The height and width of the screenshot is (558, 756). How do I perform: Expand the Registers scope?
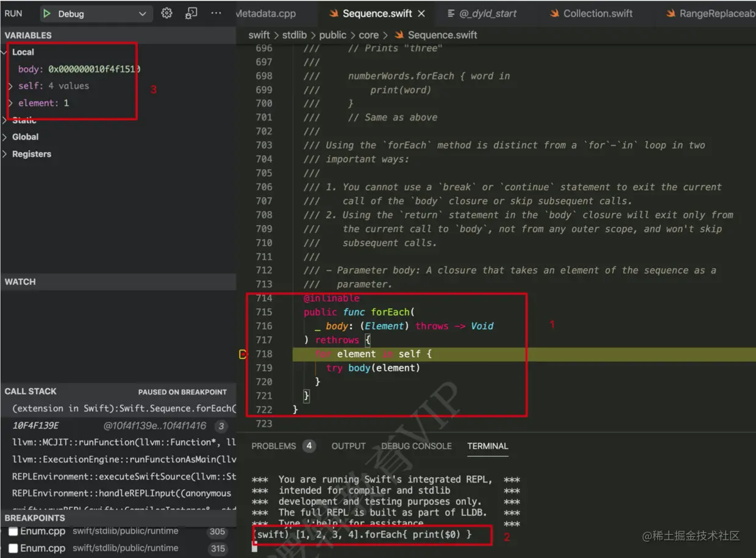click(5, 154)
